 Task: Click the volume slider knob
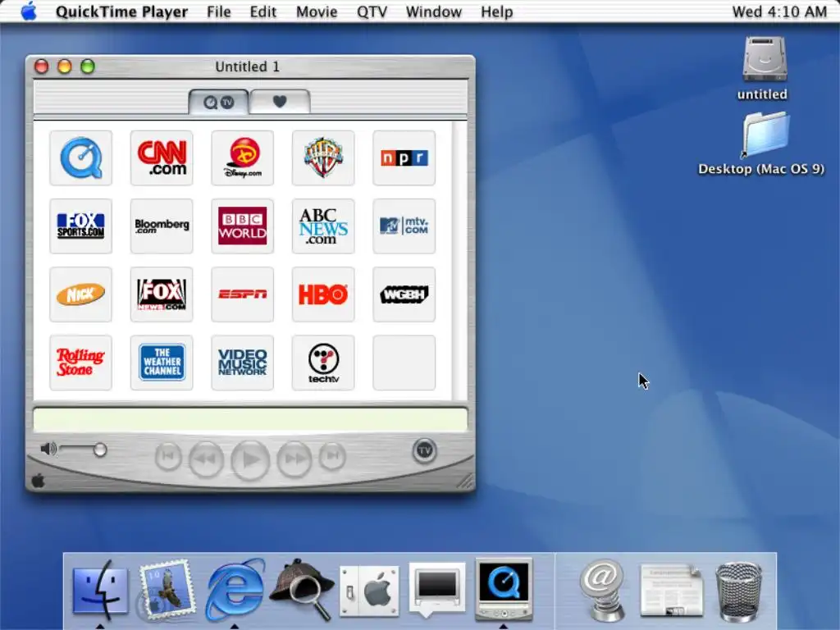[x=99, y=450]
